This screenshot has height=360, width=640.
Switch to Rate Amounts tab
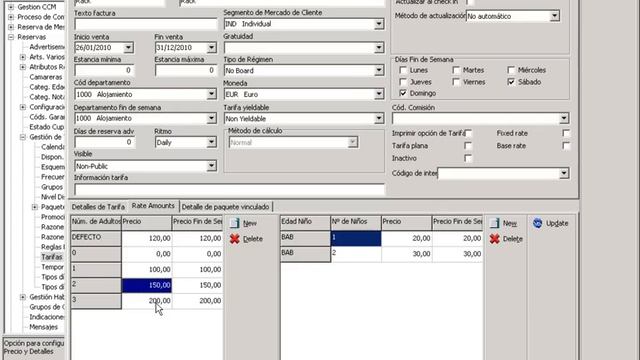153,206
